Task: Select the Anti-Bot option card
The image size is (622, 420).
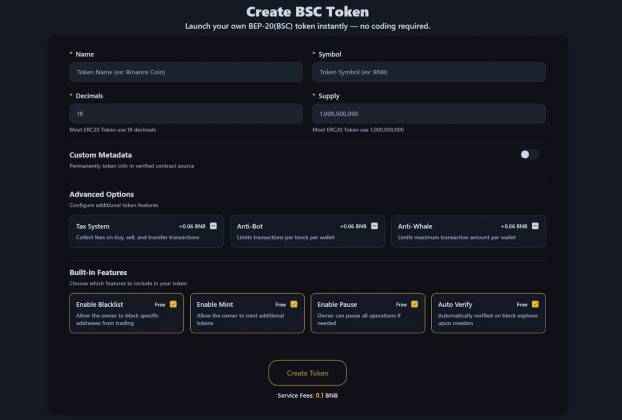Action: coord(290,236)
